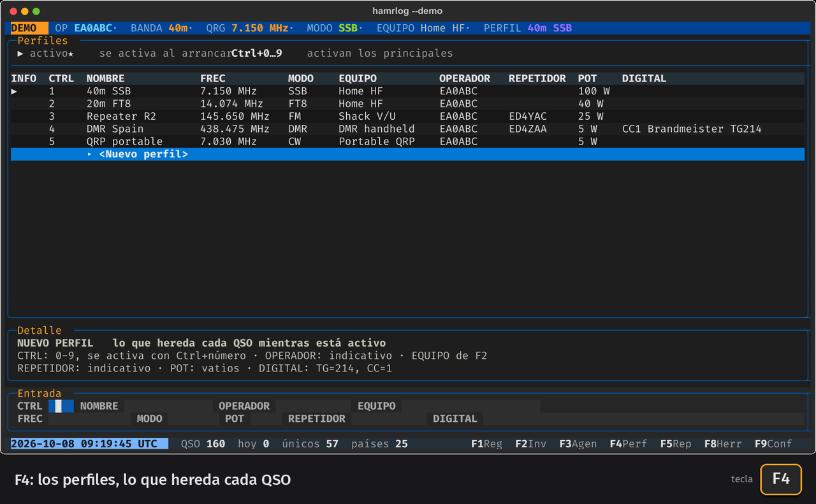Click the NOMBRE column header

[x=106, y=78]
